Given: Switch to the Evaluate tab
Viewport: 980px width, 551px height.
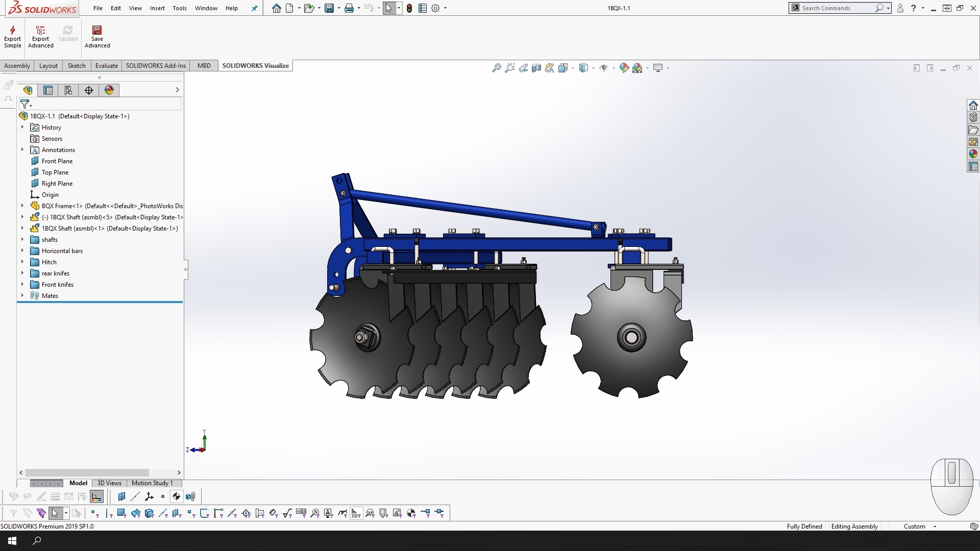Looking at the screenshot, I should [x=106, y=66].
